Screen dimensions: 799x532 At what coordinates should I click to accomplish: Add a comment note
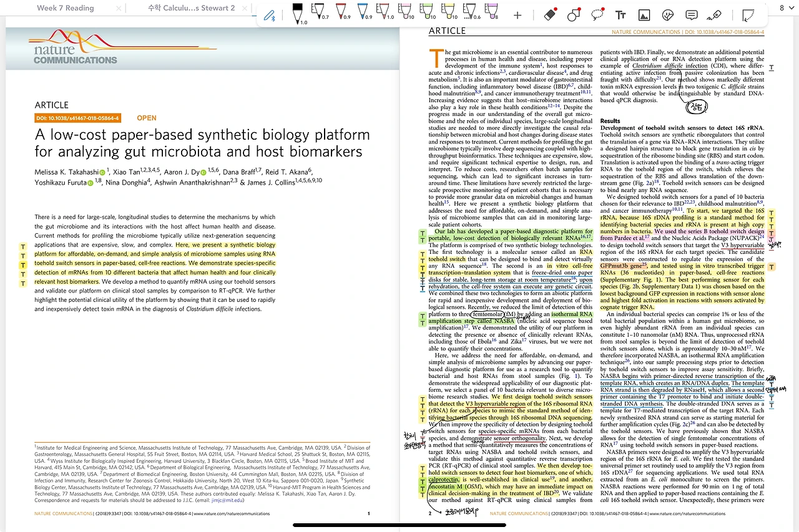[x=692, y=15]
